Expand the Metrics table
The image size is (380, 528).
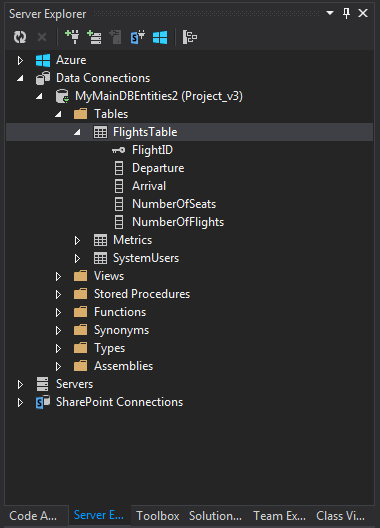77,240
